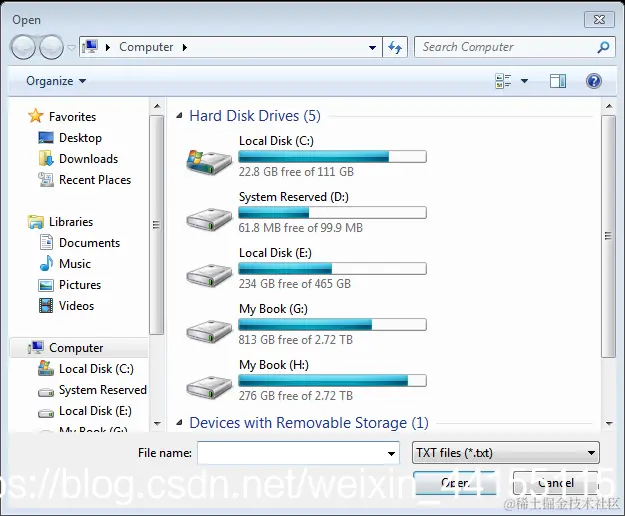Click the My Book (G:) label

pos(273,309)
